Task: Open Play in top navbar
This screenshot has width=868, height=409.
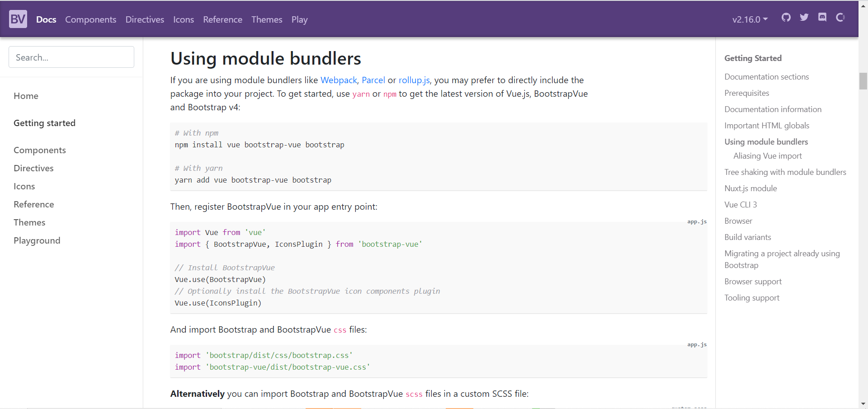Action: [299, 19]
